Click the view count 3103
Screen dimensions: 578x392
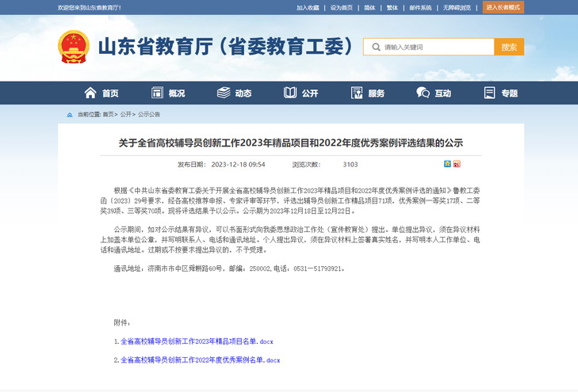pyautogui.click(x=350, y=165)
